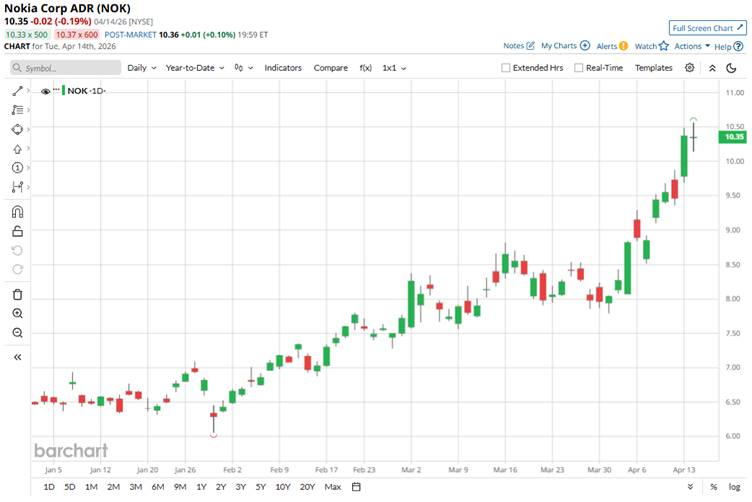Enable the Extended Hrs checkbox
Image resolution: width=752 pixels, height=502 pixels.
pyautogui.click(x=506, y=68)
